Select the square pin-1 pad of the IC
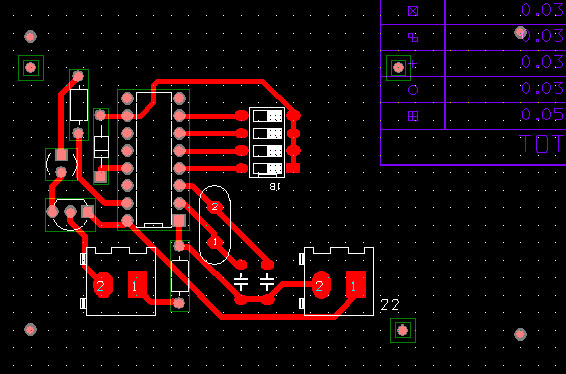566x374 pixels. pos(179,221)
